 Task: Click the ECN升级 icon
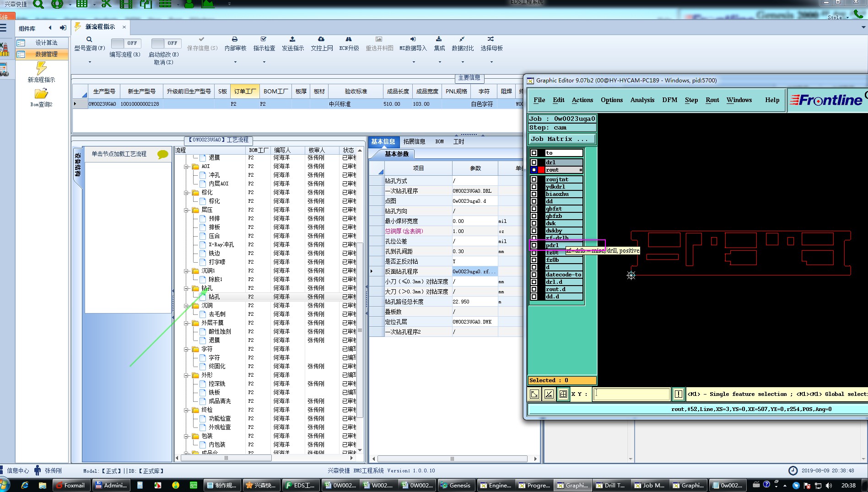(349, 39)
